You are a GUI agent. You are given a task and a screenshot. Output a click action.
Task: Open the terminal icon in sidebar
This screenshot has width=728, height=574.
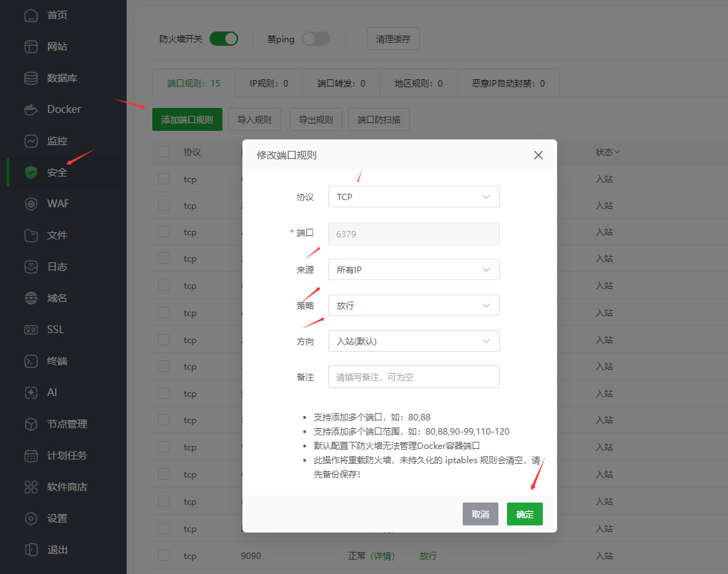point(31,361)
